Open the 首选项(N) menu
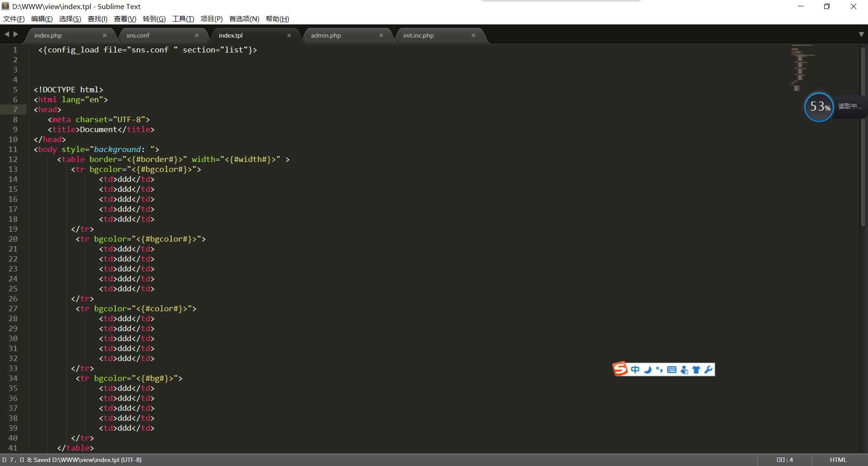868x466 pixels. coord(244,19)
